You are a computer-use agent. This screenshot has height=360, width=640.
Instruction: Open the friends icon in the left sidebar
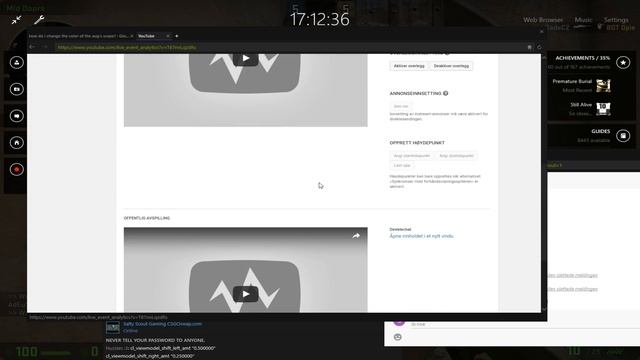point(17,62)
